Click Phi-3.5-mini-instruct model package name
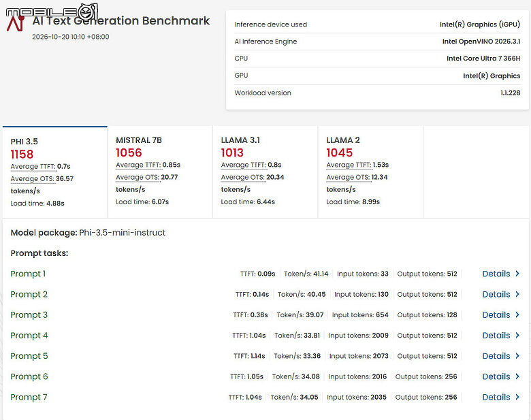531x420 pixels. (x=123, y=233)
